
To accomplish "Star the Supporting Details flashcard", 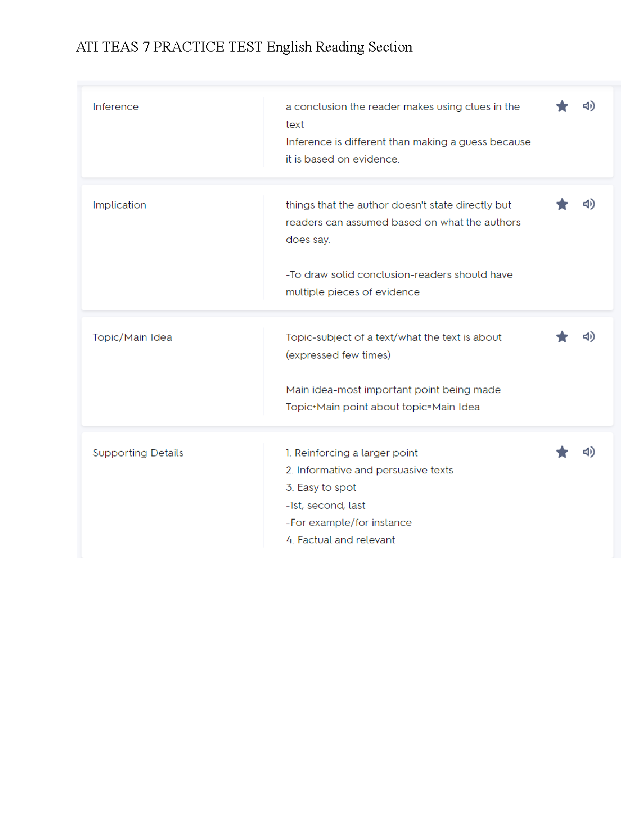I will click(x=562, y=452).
